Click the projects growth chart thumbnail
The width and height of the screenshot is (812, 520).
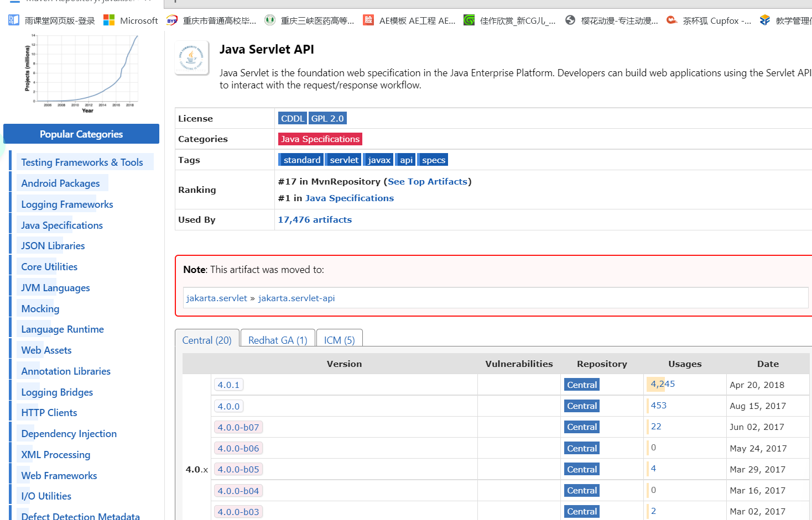pyautogui.click(x=81, y=73)
